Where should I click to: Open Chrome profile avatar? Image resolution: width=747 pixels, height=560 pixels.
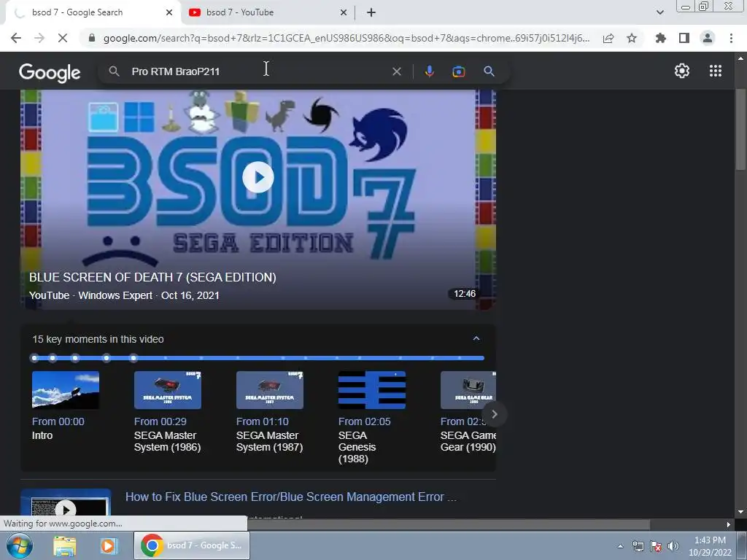708,38
